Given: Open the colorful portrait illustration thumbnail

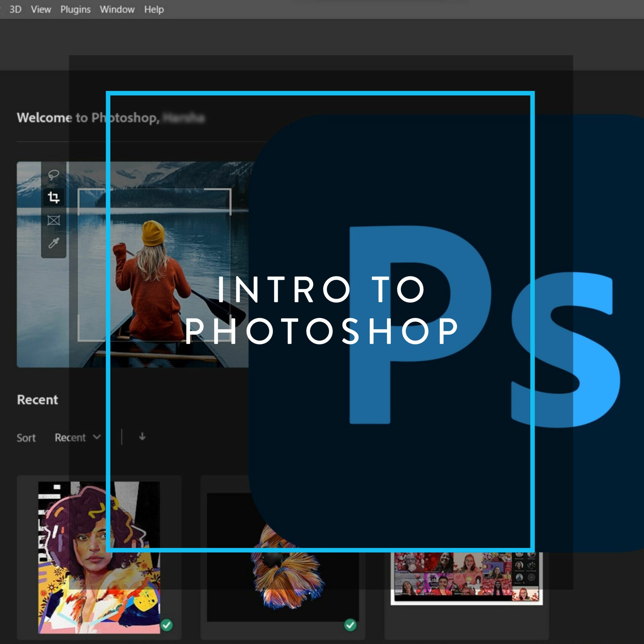Looking at the screenshot, I should pos(99,557).
